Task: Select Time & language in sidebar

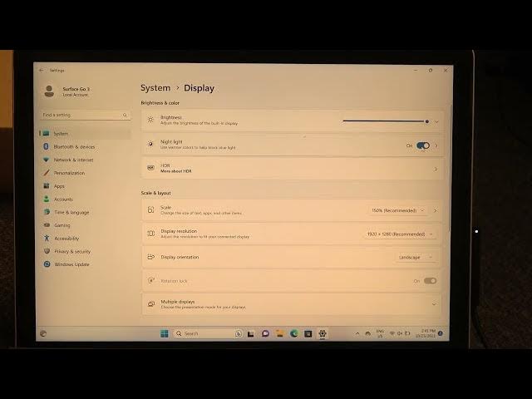Action: pos(71,212)
